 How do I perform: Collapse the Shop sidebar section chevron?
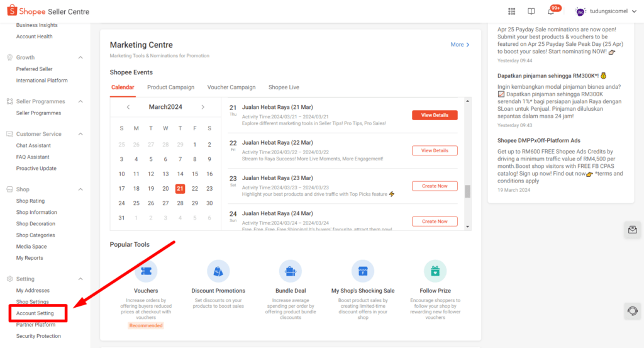(80, 189)
